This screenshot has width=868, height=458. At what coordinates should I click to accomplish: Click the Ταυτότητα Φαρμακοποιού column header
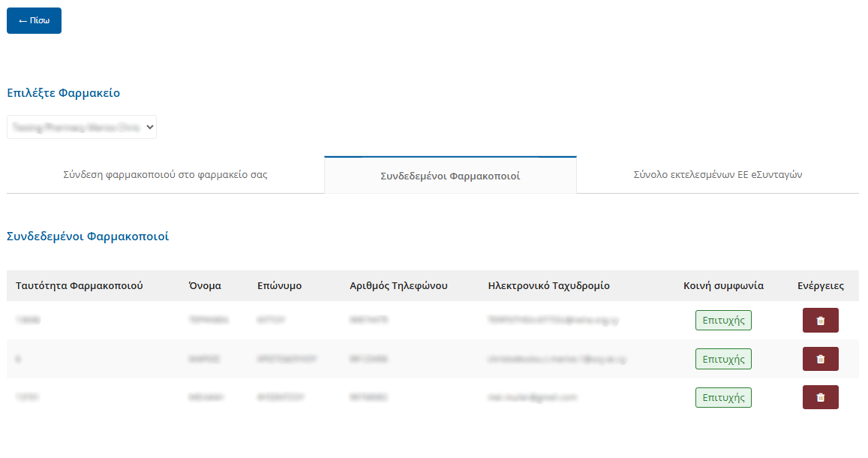79,286
